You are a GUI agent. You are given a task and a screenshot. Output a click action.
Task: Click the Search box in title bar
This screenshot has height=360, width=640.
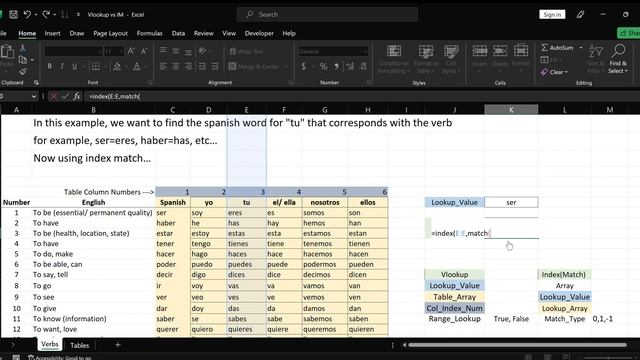pyautogui.click(x=327, y=14)
